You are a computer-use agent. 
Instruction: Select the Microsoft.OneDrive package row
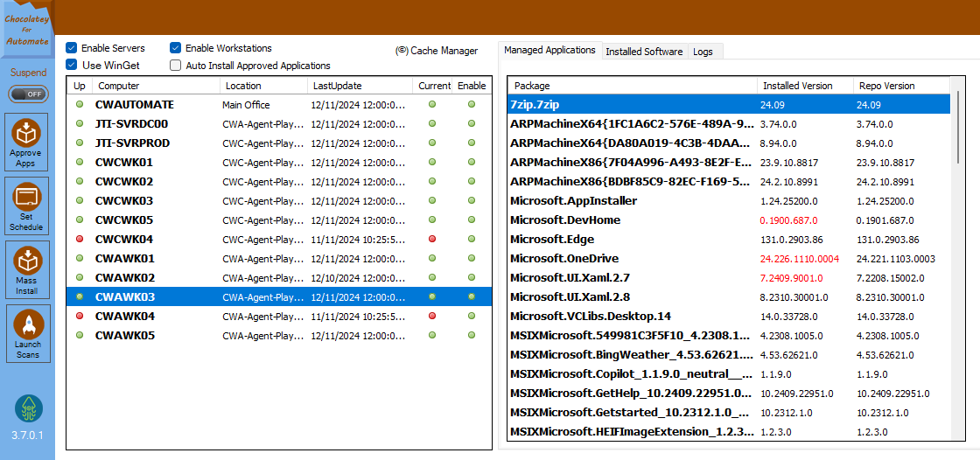[x=729, y=259]
